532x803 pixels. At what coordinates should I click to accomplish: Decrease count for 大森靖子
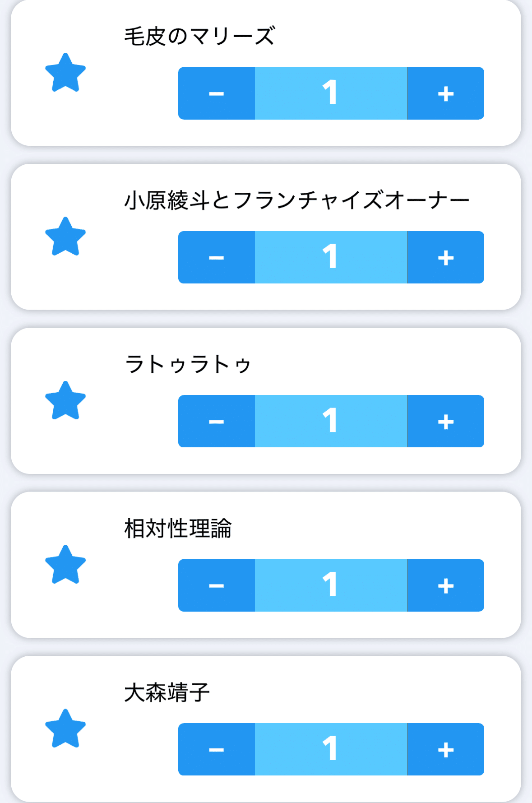[217, 749]
